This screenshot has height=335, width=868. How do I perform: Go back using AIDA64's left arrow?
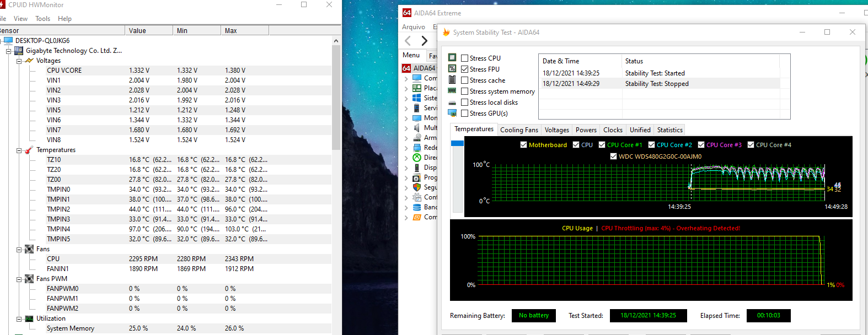[408, 41]
